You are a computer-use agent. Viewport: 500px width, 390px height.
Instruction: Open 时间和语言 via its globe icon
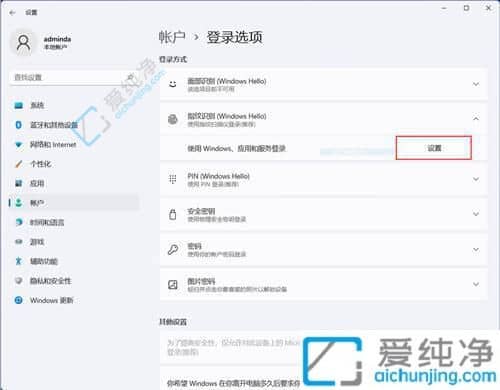19,222
